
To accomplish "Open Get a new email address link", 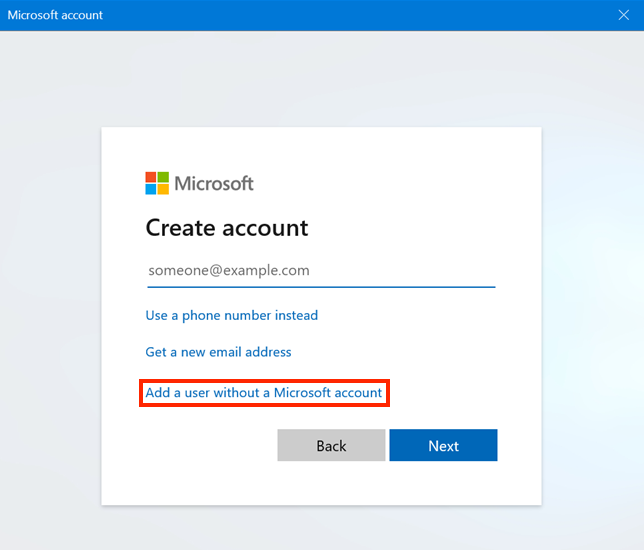I will pyautogui.click(x=218, y=352).
